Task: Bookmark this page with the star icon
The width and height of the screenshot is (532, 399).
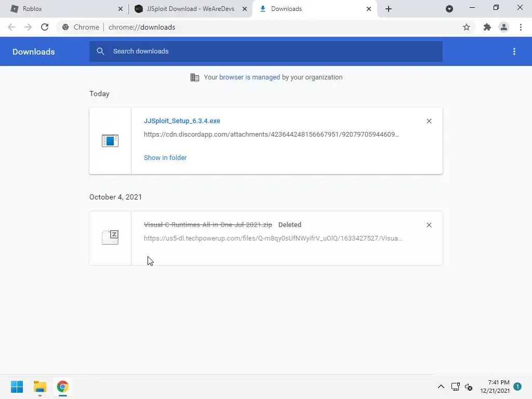Action: pyautogui.click(x=467, y=27)
